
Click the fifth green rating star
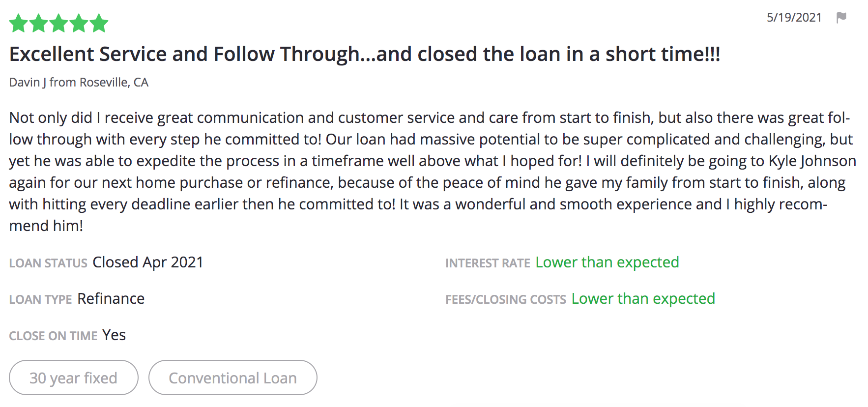[99, 23]
